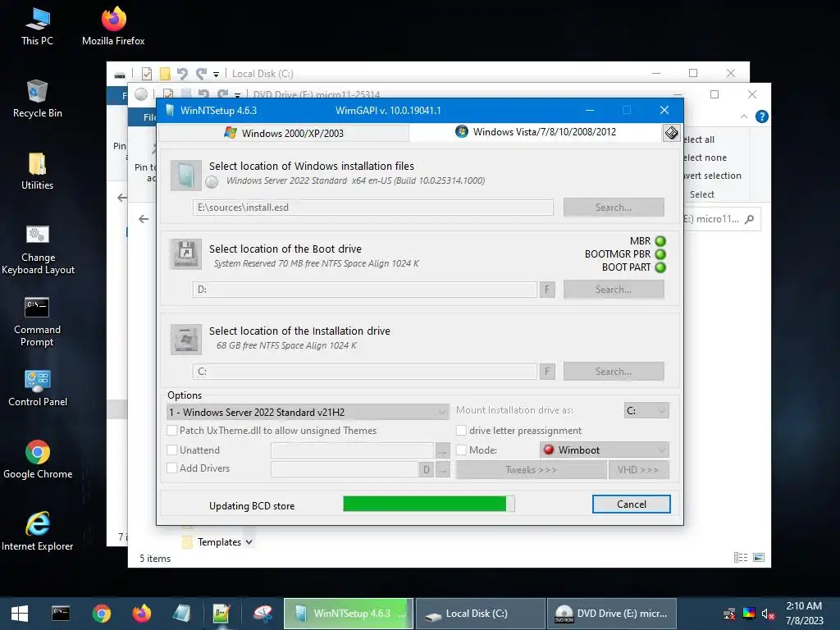Click the network icon in the system tray
Image resolution: width=840 pixels, height=630 pixels.
[x=729, y=614]
